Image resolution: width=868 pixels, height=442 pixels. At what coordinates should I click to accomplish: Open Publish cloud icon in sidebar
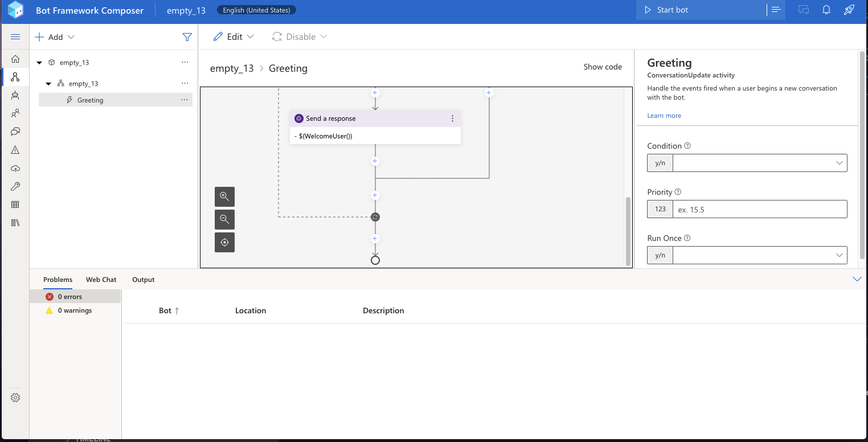pyautogui.click(x=15, y=168)
